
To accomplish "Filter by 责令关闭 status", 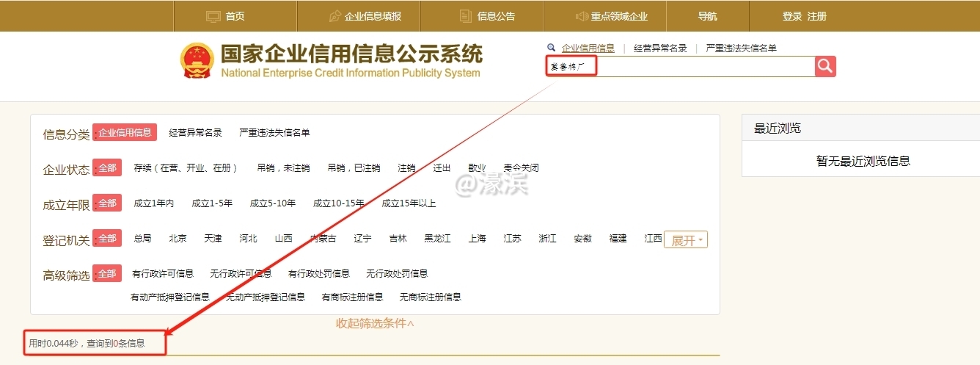I will pos(521,168).
